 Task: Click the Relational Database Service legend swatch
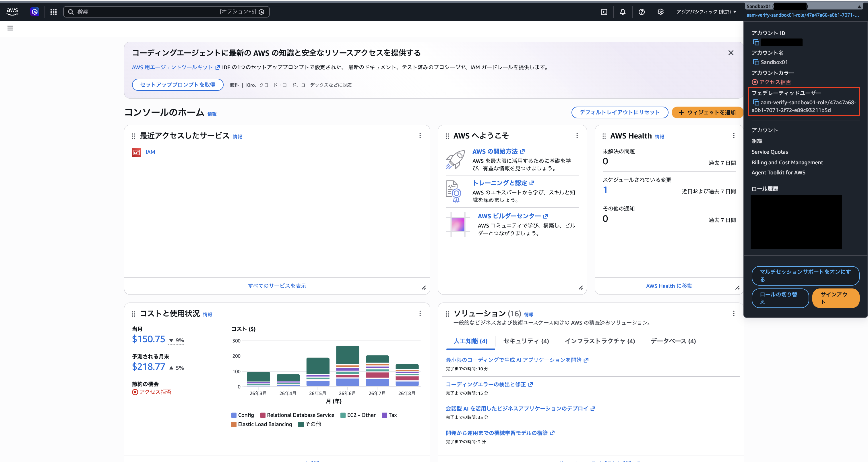click(263, 415)
